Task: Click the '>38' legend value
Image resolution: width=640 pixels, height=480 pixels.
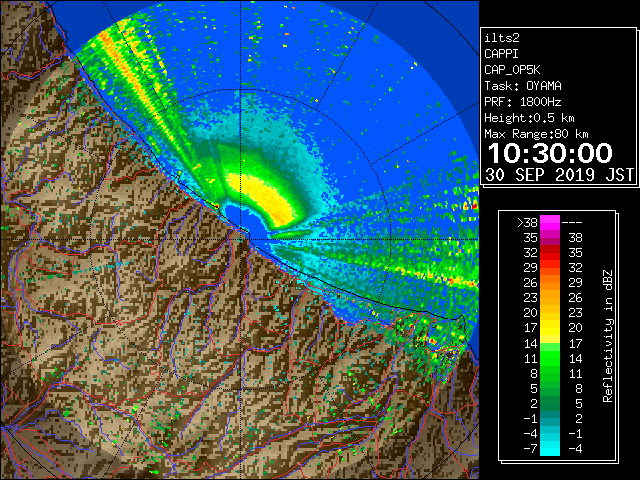Action: point(527,223)
